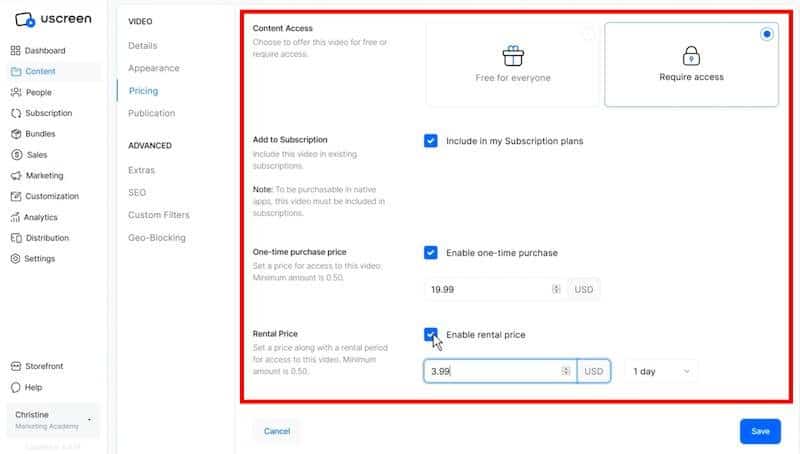
Task: Click the rental price input field
Action: 490,371
